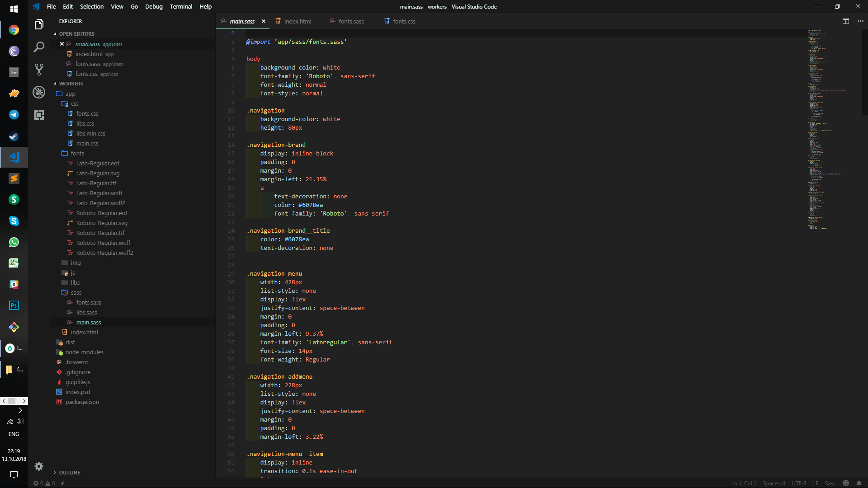The image size is (868, 488).
Task: Switch to the fonts.sass tab
Action: [351, 21]
